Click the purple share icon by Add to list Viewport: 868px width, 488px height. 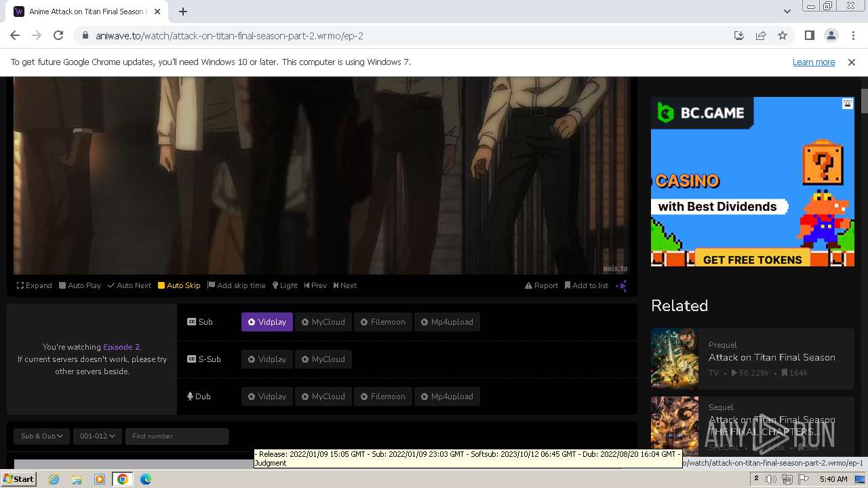coord(621,285)
